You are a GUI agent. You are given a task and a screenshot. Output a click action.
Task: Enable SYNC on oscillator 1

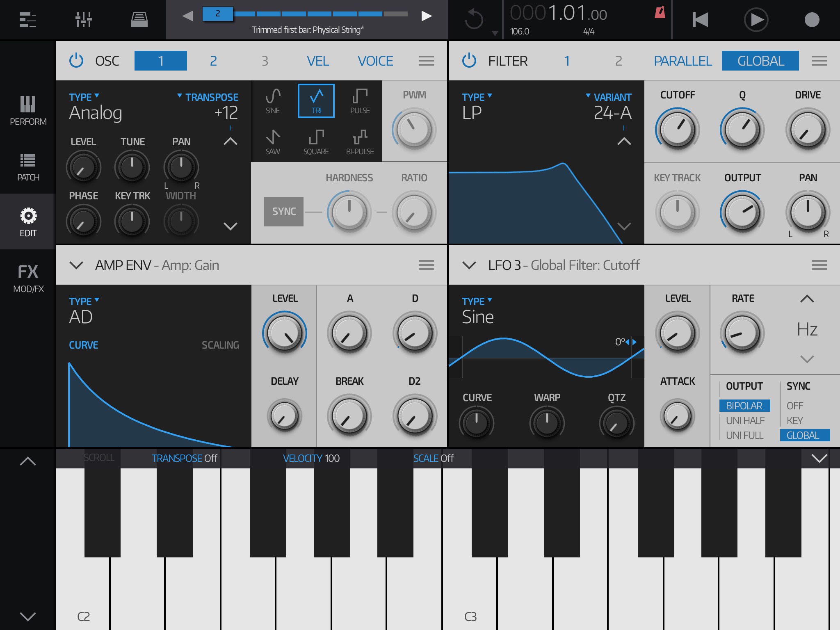pyautogui.click(x=283, y=212)
